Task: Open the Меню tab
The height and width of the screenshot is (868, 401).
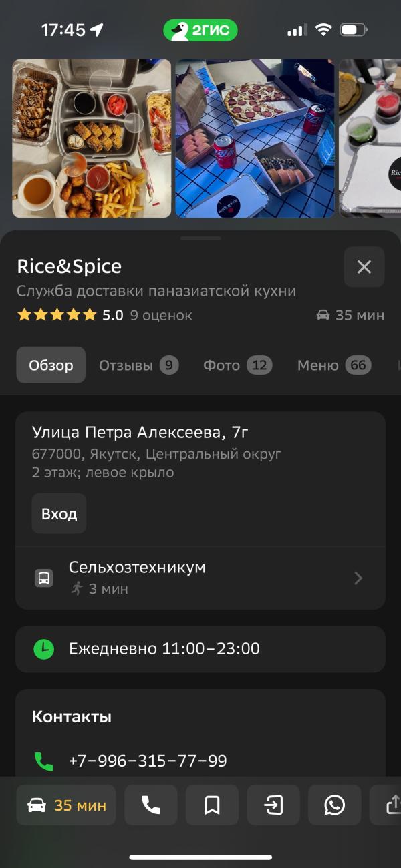Action: click(x=333, y=365)
